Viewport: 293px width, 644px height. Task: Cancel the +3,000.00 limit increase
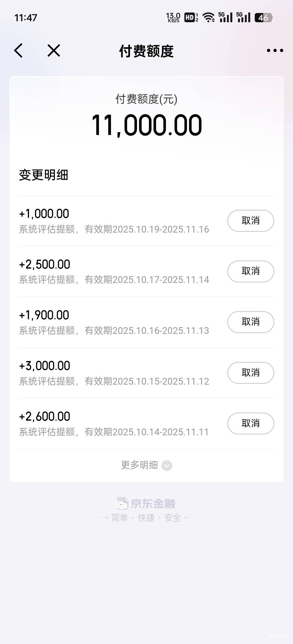pos(250,373)
